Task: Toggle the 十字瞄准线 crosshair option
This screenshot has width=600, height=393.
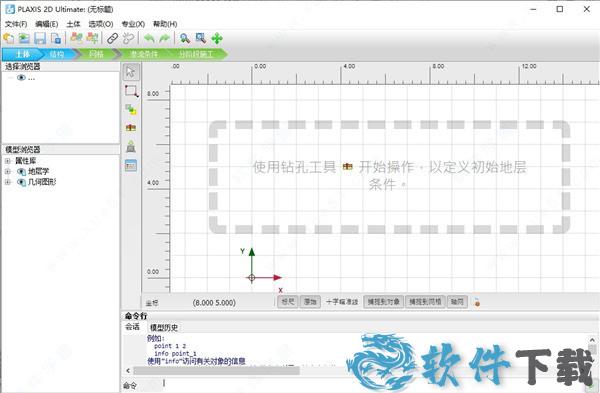Action: (342, 302)
